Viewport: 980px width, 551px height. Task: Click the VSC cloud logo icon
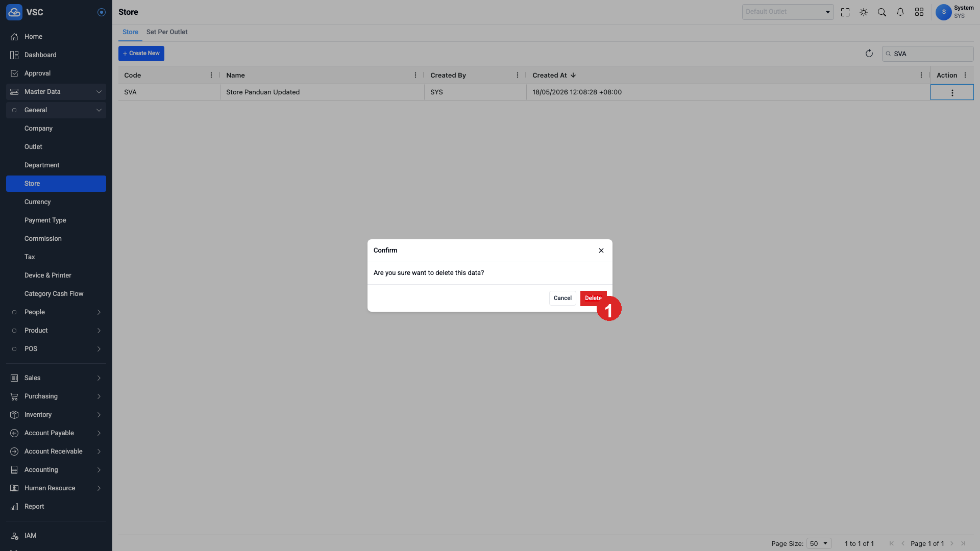pos(14,12)
